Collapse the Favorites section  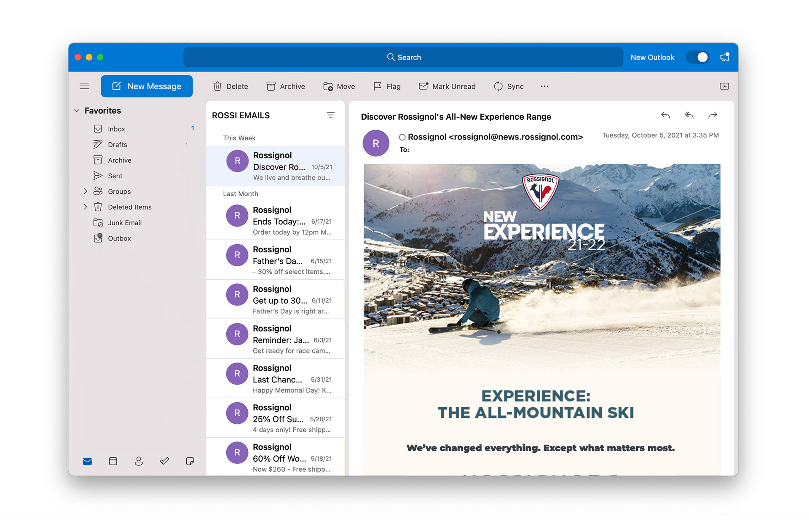pyautogui.click(x=77, y=111)
